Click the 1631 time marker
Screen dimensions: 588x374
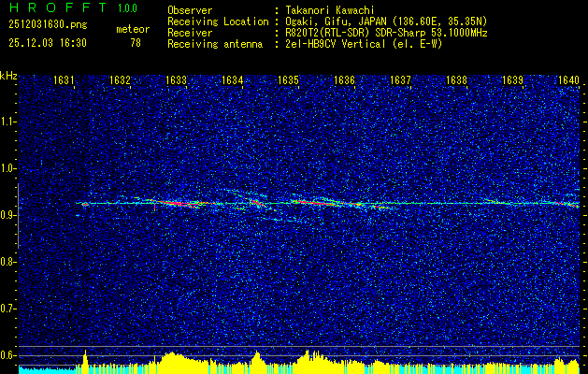point(64,79)
